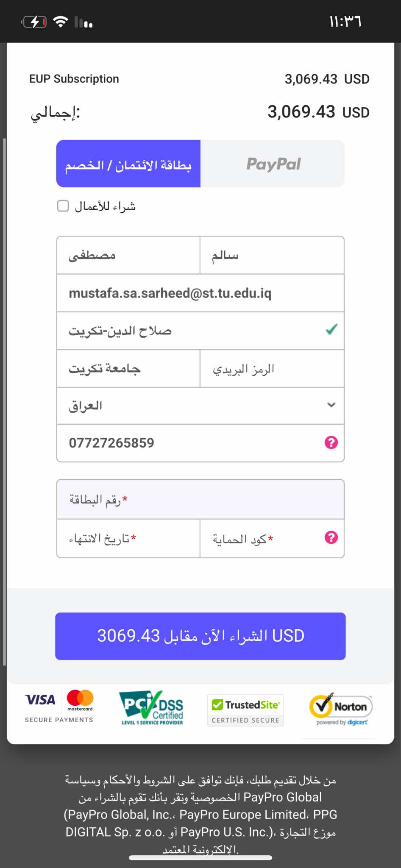Click the PCI DSS Certified badge
401x868 pixels.
[152, 708]
